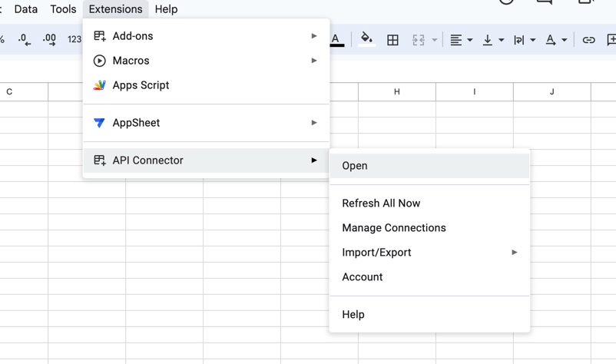
Task: Select column C header
Action: 24,92
